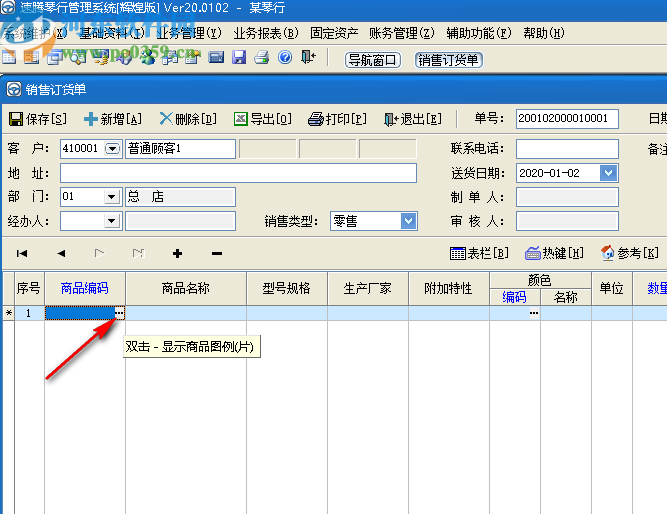Screen dimensions: 667x514
Task: Expand the 销售类型 dropdown showing 零售
Action: (408, 221)
